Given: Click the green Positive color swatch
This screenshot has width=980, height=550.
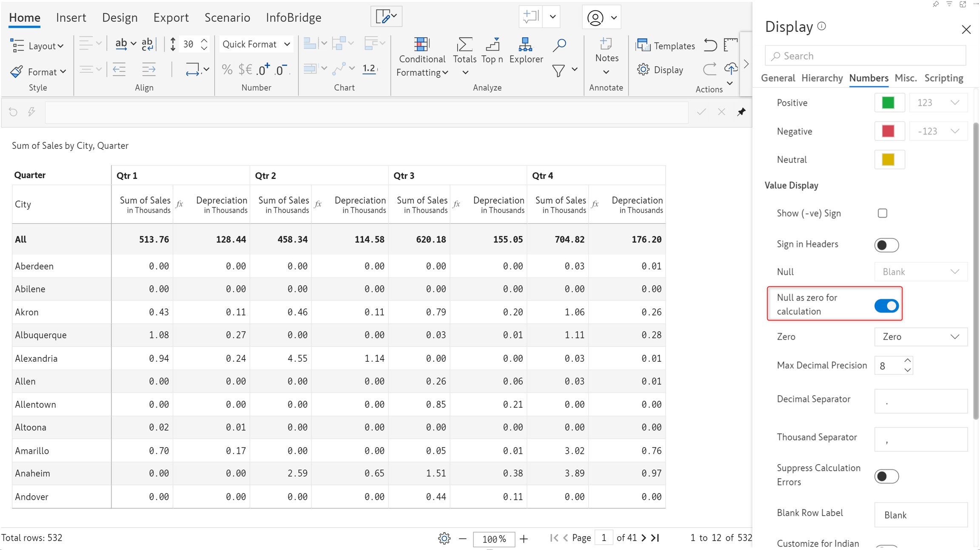Looking at the screenshot, I should (888, 103).
